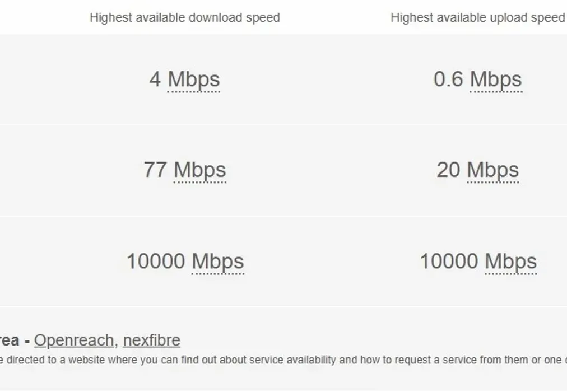Click the 10000 number in download column
Image resolution: width=567 pixels, height=392 pixels.
point(156,261)
